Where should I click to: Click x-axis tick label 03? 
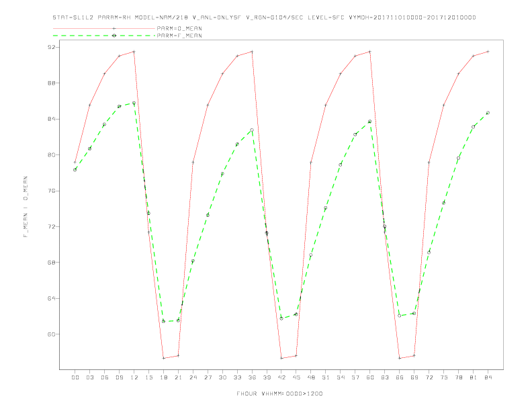(90, 377)
